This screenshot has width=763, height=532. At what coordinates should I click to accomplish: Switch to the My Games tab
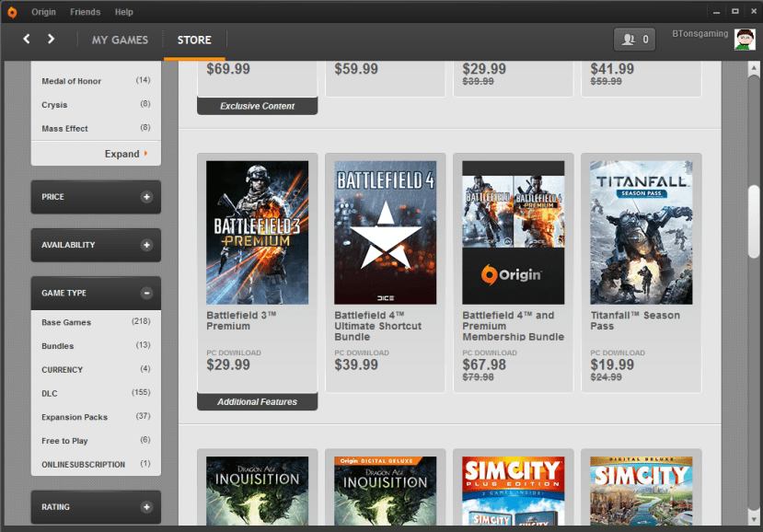(120, 40)
